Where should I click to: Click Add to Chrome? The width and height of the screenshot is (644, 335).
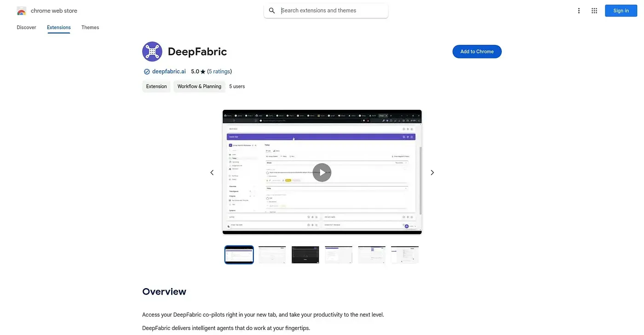tap(477, 51)
